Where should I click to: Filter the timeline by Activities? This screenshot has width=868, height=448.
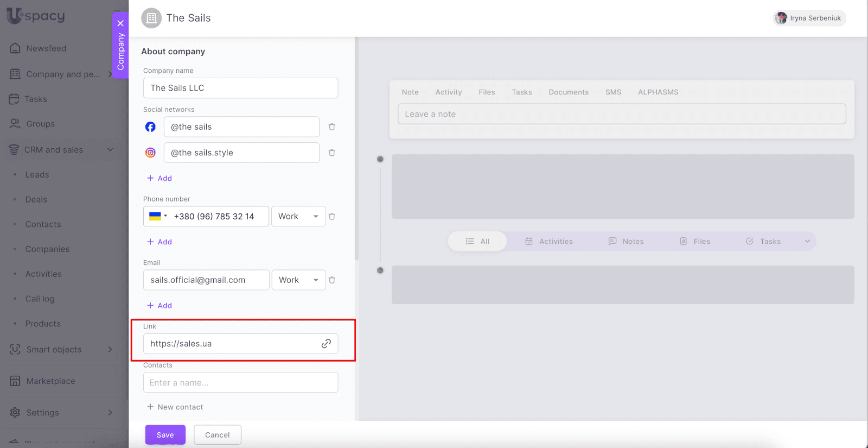(549, 242)
